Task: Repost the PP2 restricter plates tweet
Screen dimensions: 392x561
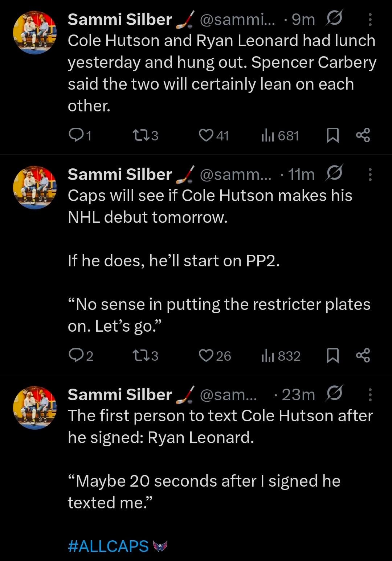Action: pos(140,355)
